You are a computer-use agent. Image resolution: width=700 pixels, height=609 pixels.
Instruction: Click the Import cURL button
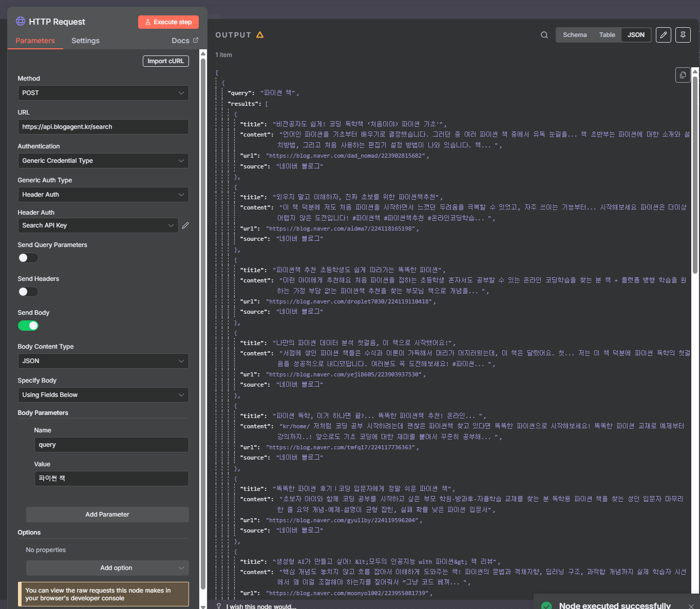[165, 61]
